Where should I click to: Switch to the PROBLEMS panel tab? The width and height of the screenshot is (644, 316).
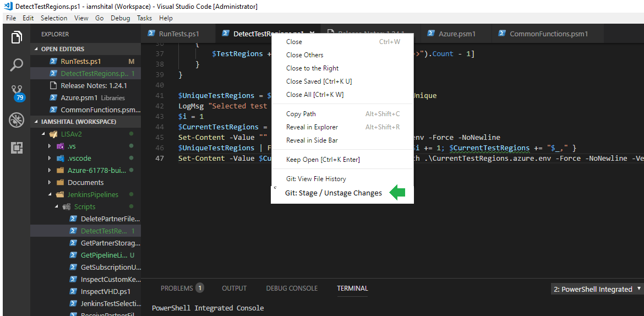[182, 288]
